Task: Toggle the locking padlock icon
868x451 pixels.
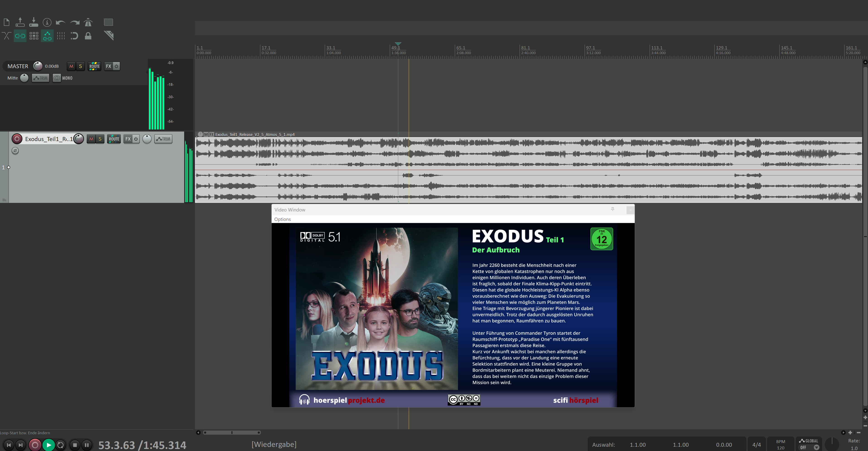Action: [x=88, y=36]
